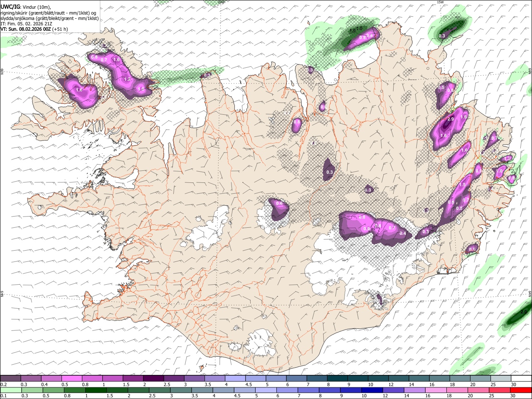Viewport: 532px width, 399px height.
Task: Select the pale green 0.1 swatch, lower legend row
Action: point(11,390)
